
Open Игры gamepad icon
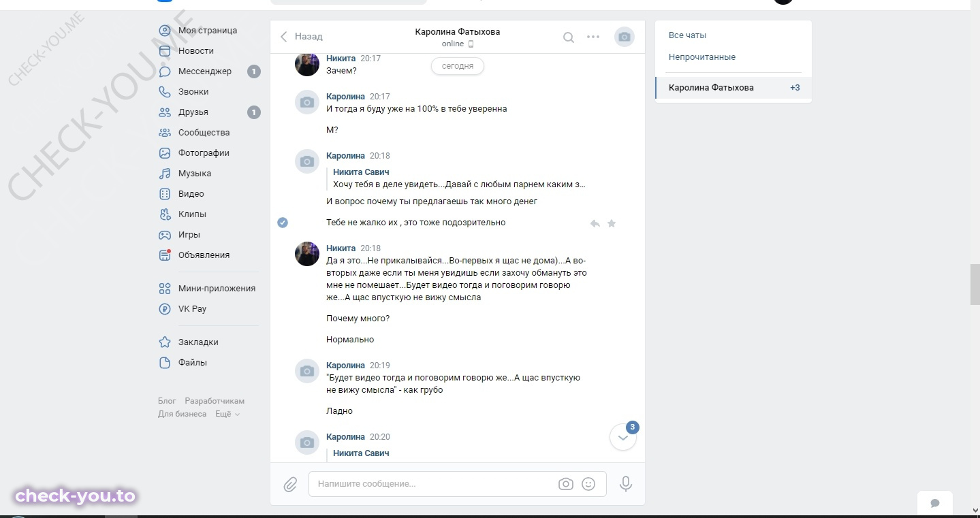click(165, 235)
